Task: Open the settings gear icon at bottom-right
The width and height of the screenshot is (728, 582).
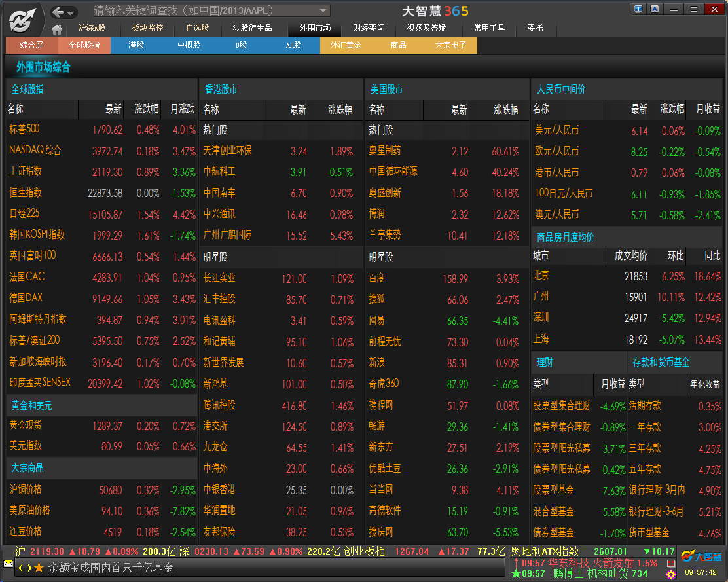Action: [x=671, y=575]
